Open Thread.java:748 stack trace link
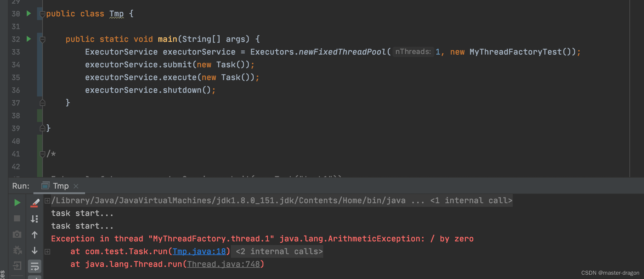644x279 pixels. [x=223, y=264]
